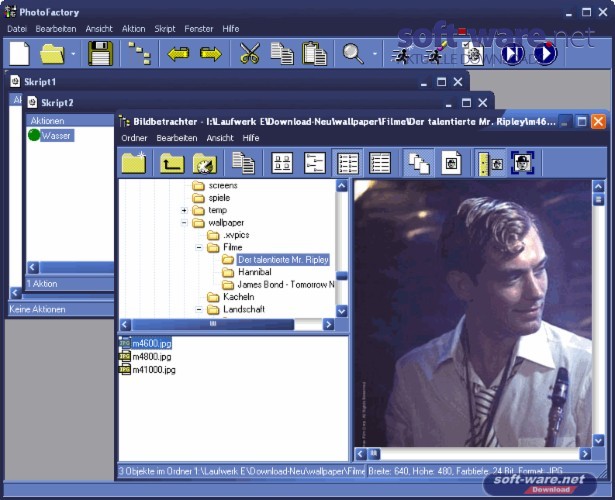Open the Ansicht menu in Bildbetrachter
This screenshot has width=615, height=500.
pos(220,138)
